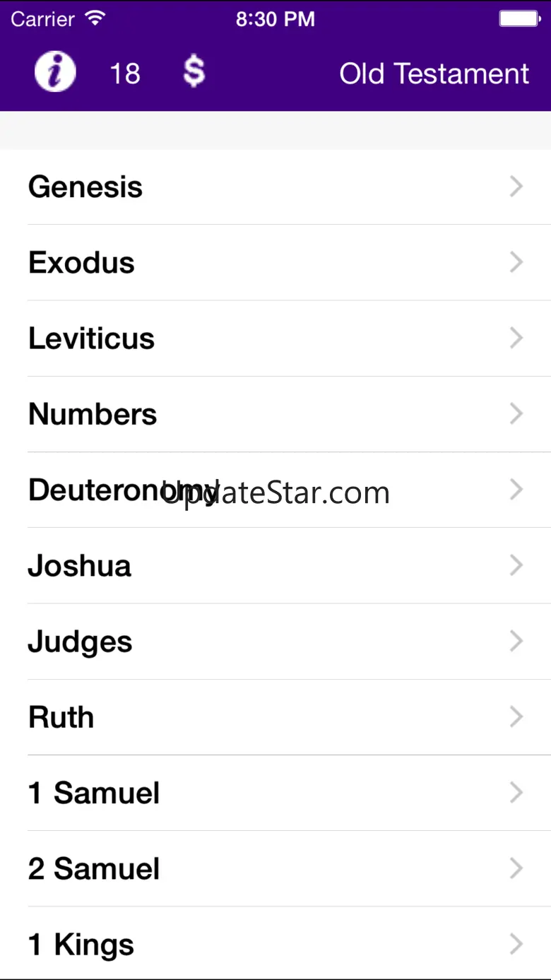Screen dimensions: 551x980
Task: Tap the chevron arrow beside Genesis
Action: tap(516, 187)
